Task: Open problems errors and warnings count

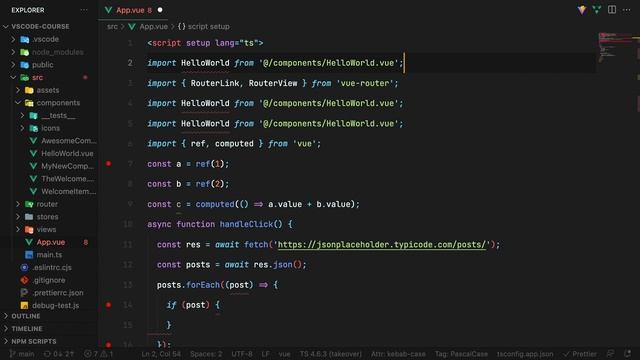Action: pos(98,354)
